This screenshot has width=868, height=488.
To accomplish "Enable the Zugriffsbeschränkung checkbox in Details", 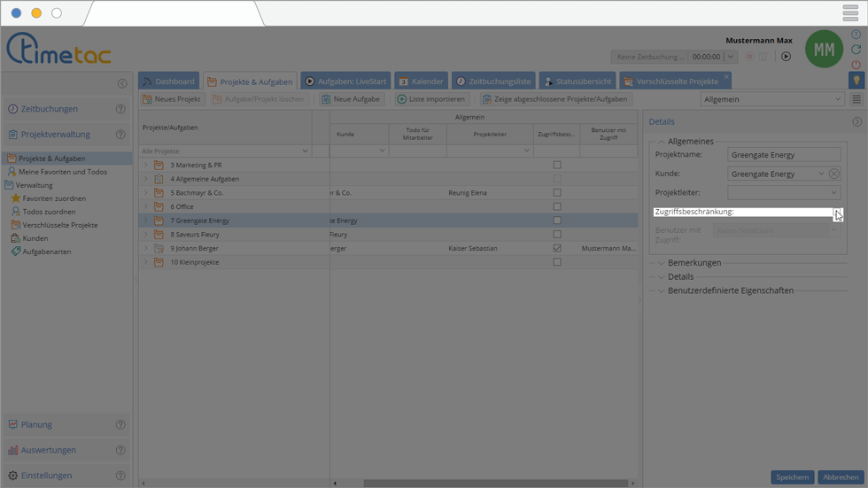I will pos(838,213).
